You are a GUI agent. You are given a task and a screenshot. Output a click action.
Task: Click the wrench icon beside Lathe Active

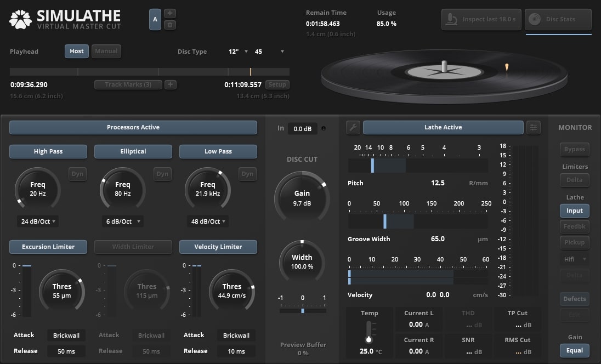click(353, 127)
